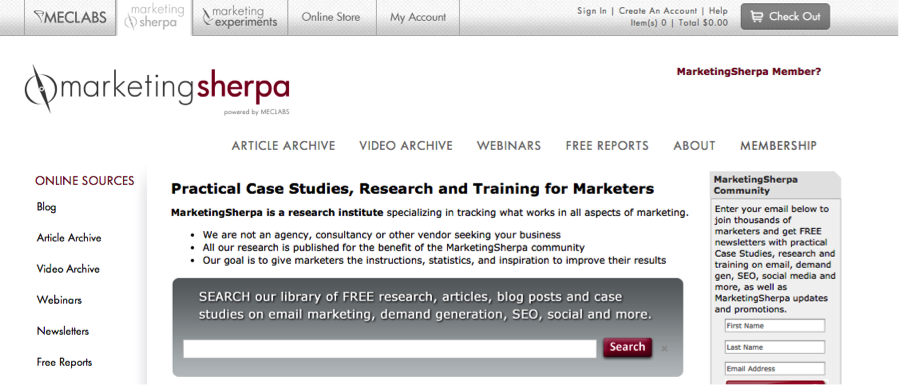Go to My Account tab
The image size is (899, 385).
418,17
